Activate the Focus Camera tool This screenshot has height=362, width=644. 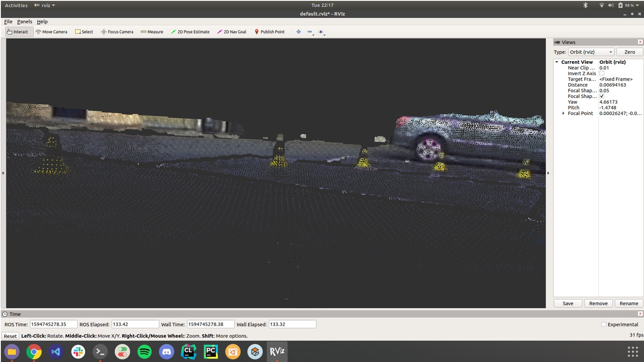point(117,32)
